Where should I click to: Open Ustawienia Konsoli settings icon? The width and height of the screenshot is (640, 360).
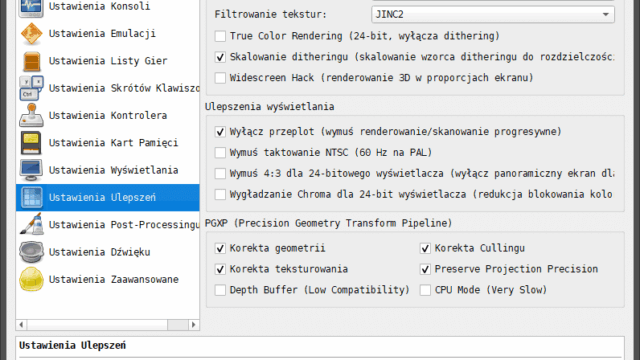[31, 8]
